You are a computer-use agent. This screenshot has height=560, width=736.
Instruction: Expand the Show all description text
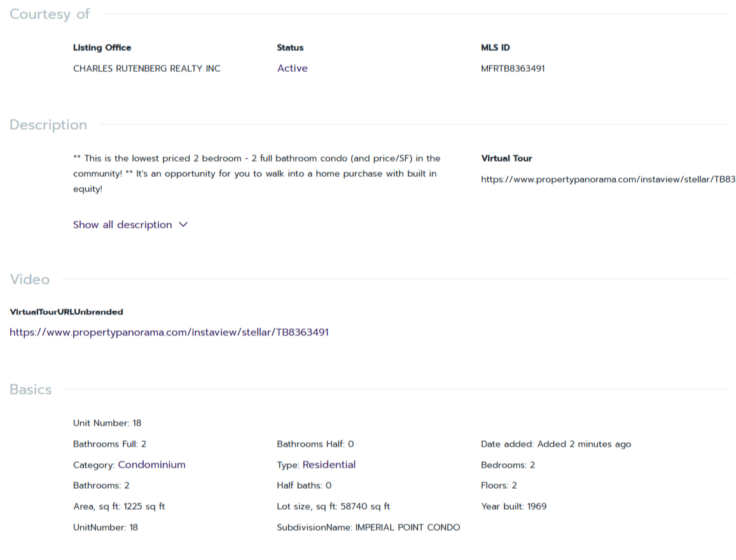tap(122, 225)
